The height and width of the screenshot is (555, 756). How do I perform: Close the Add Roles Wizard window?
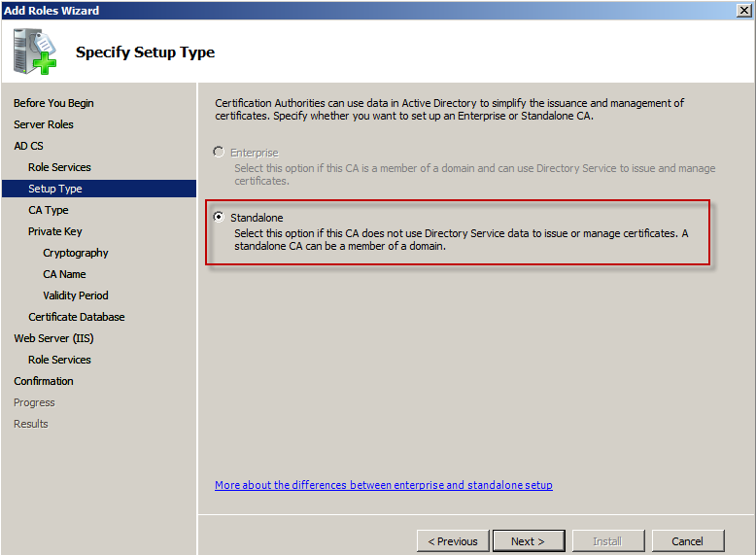pos(743,10)
